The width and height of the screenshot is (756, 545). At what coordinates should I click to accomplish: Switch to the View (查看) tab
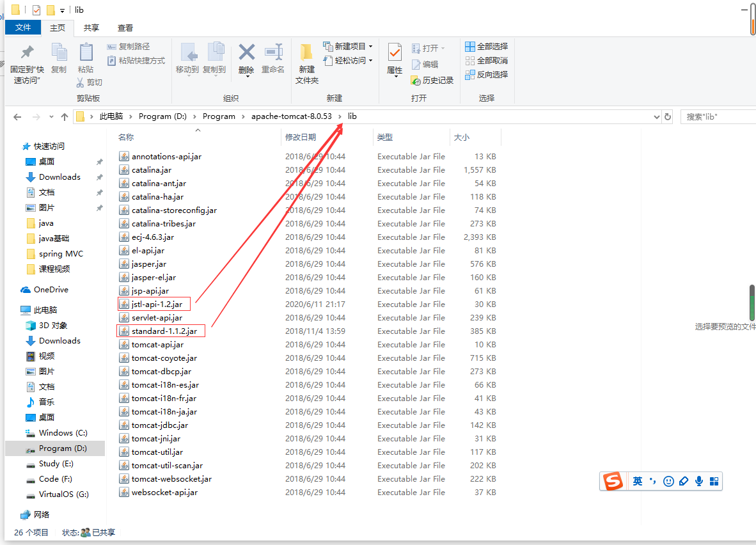(125, 28)
